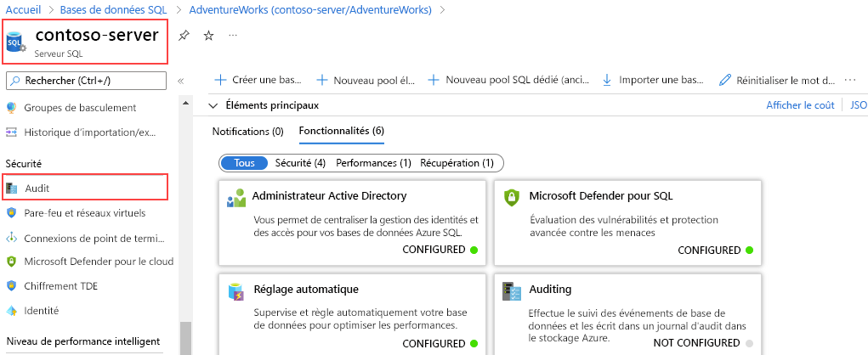Click the plus icon of Nouveau pool SQL dédié
Viewport: 868px width, 355px height.
click(x=434, y=80)
